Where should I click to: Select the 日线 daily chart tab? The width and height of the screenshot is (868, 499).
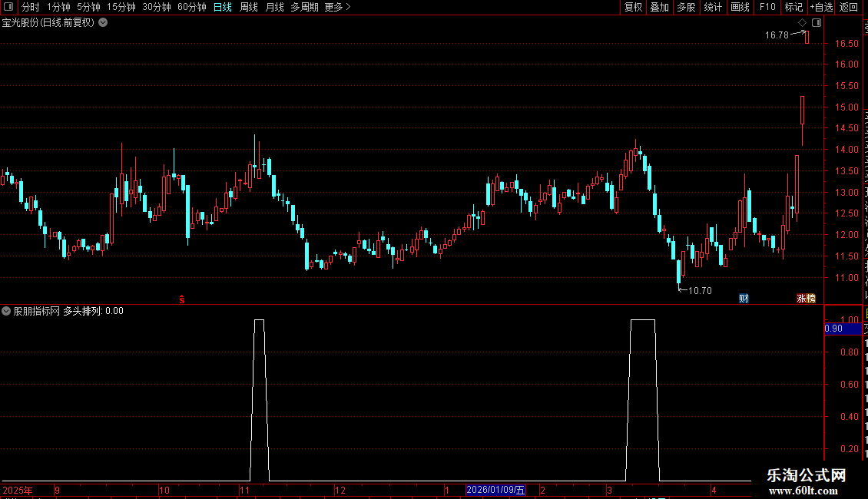point(223,7)
